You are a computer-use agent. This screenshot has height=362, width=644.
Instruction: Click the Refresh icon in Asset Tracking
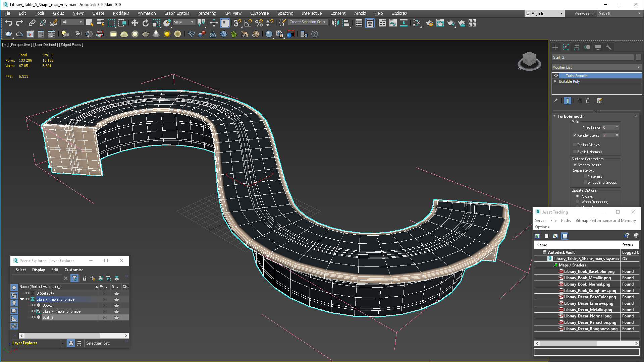pyautogui.click(x=537, y=236)
